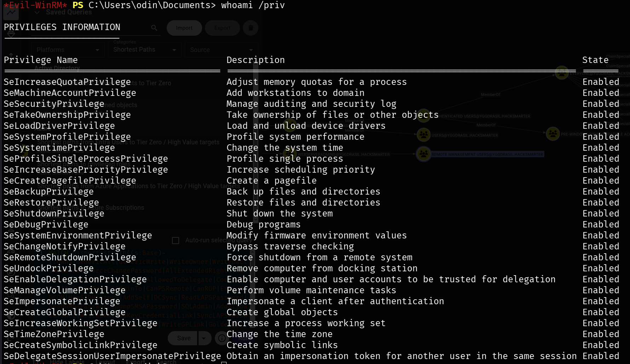The width and height of the screenshot is (630, 364).
Task: Click 'SeSystemEnvironmentPrivilege' text
Action: [x=78, y=236]
